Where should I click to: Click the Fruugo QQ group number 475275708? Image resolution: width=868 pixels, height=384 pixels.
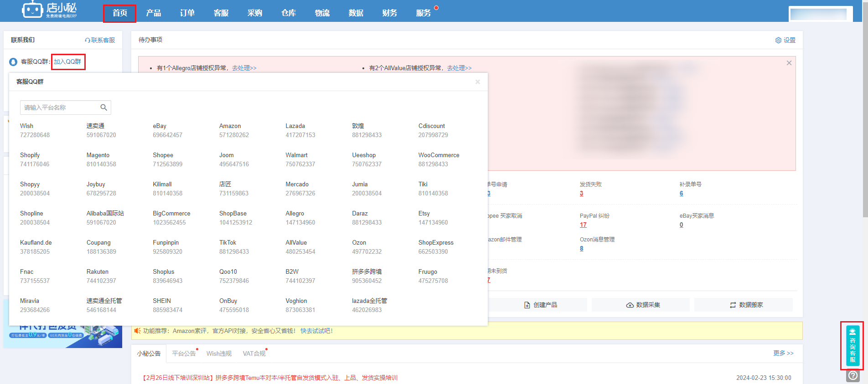point(433,281)
